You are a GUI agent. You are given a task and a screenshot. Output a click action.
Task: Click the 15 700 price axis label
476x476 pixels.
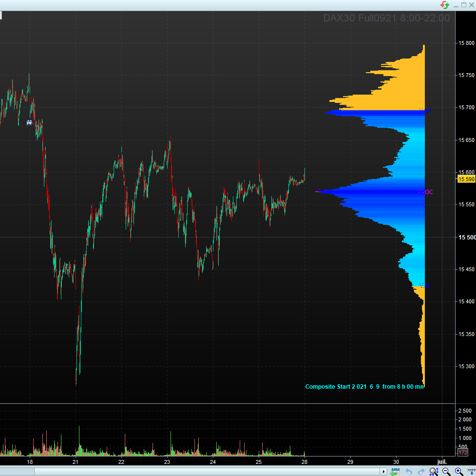[466, 107]
